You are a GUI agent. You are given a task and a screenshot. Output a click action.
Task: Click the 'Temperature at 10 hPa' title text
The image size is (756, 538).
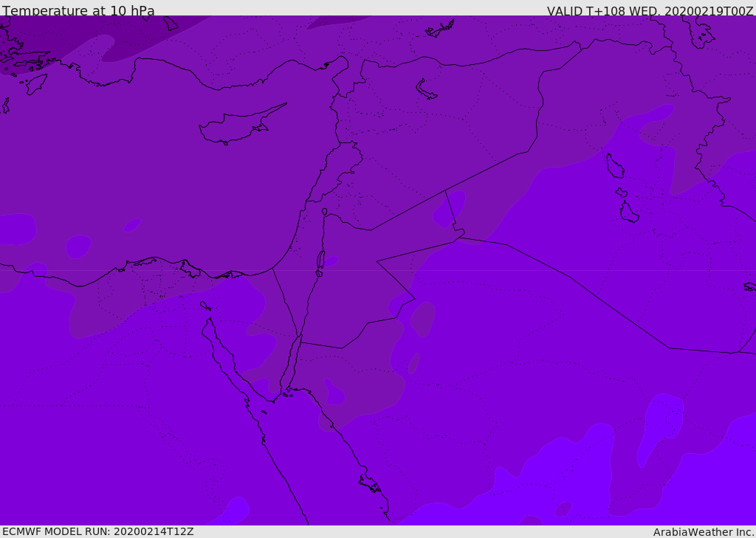78,10
